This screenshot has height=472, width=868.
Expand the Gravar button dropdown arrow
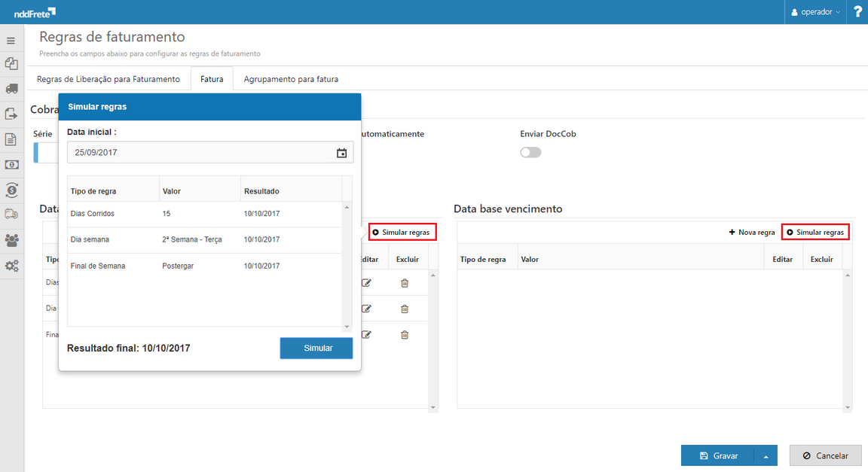(766, 456)
